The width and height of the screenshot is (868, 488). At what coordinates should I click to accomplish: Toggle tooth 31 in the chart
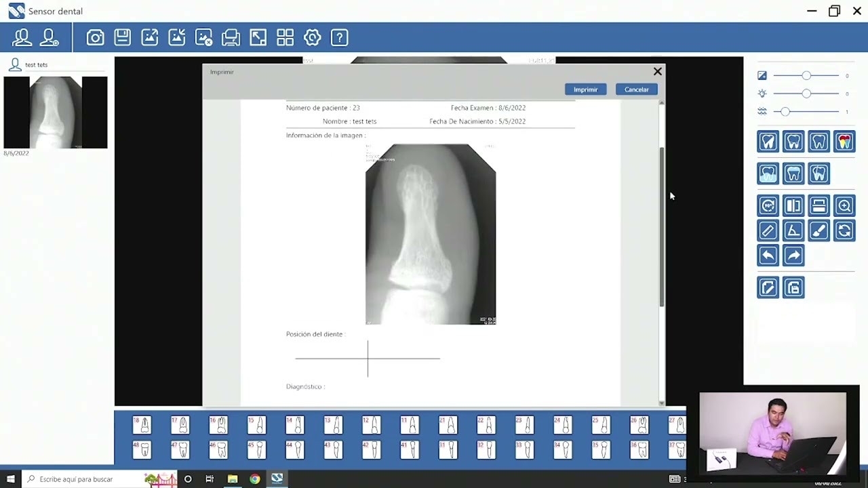(448, 449)
